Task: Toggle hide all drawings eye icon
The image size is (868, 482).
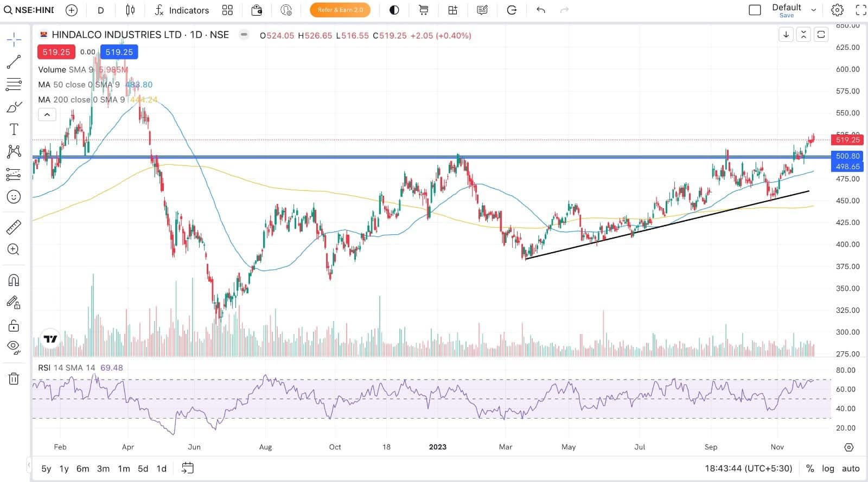Action: [14, 348]
